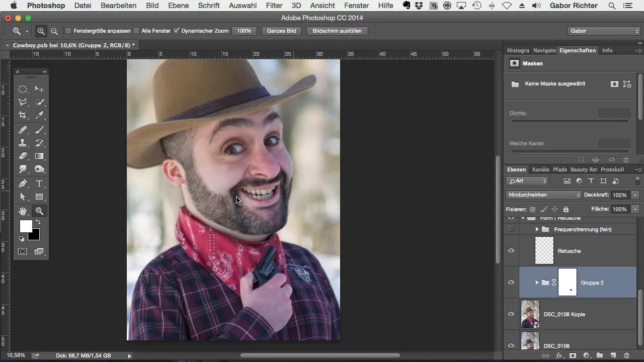Select the Eyedropper tool

point(39,115)
